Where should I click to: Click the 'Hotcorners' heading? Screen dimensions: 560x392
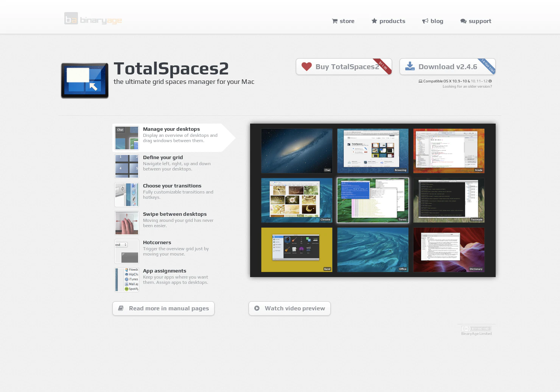(157, 243)
